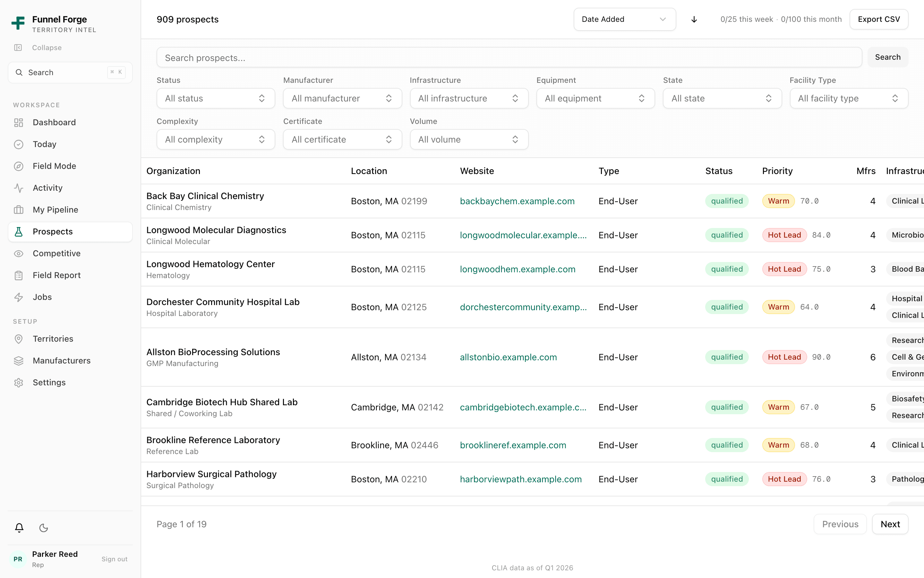924x578 pixels.
Task: Open the All manufacturer filter
Action: click(x=343, y=98)
